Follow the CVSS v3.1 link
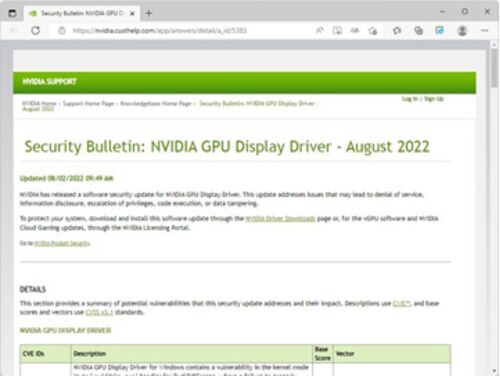The image size is (500, 376). (x=99, y=312)
